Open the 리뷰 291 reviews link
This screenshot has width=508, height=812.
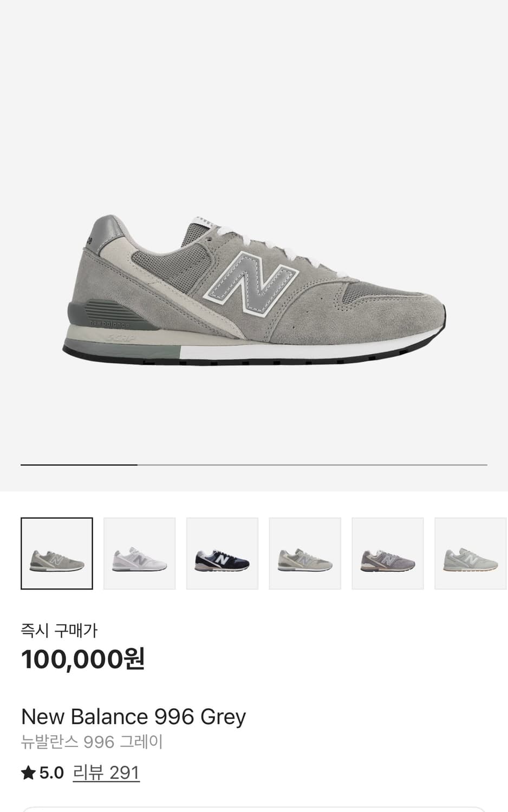(106, 773)
